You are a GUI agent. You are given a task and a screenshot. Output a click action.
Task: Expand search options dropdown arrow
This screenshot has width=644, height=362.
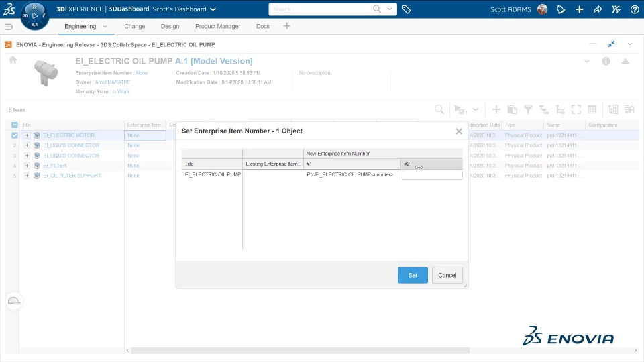pos(389,9)
